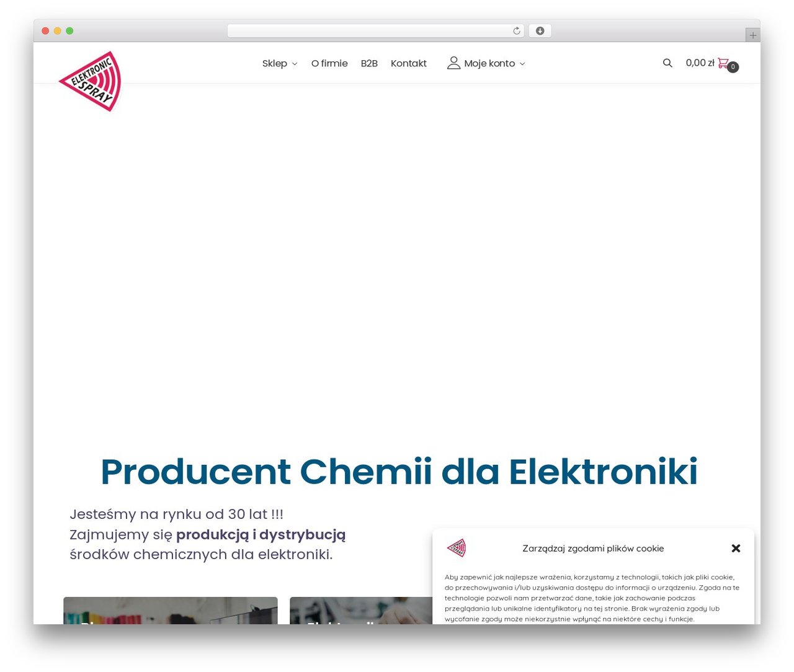
Task: Open the shopping cart icon
Action: (723, 63)
